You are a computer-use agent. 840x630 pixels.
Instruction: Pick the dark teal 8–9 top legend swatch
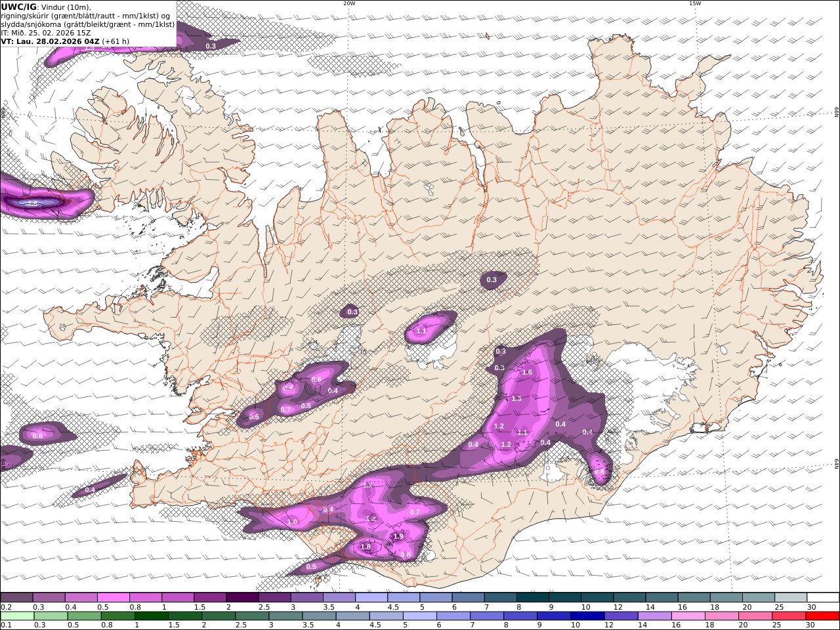tap(533, 598)
